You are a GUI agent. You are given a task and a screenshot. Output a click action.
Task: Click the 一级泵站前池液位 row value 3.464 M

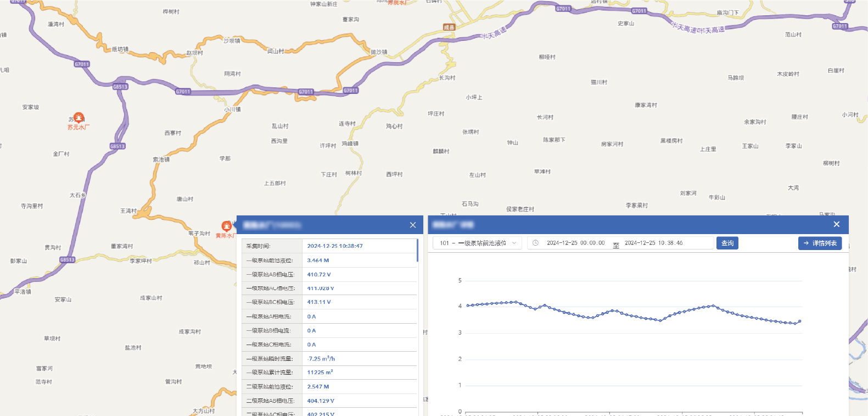pos(318,260)
